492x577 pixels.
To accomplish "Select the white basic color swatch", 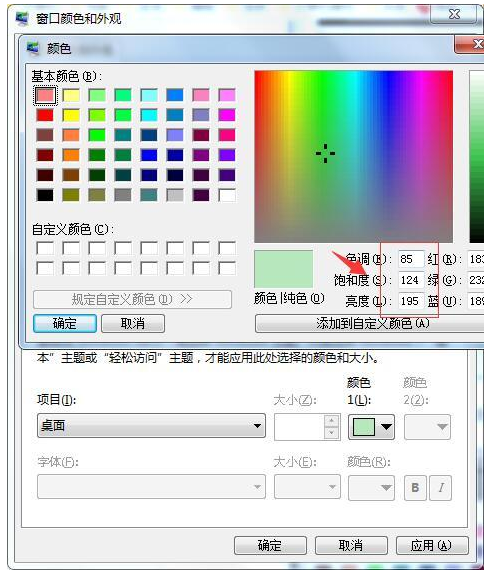I will 227,195.
